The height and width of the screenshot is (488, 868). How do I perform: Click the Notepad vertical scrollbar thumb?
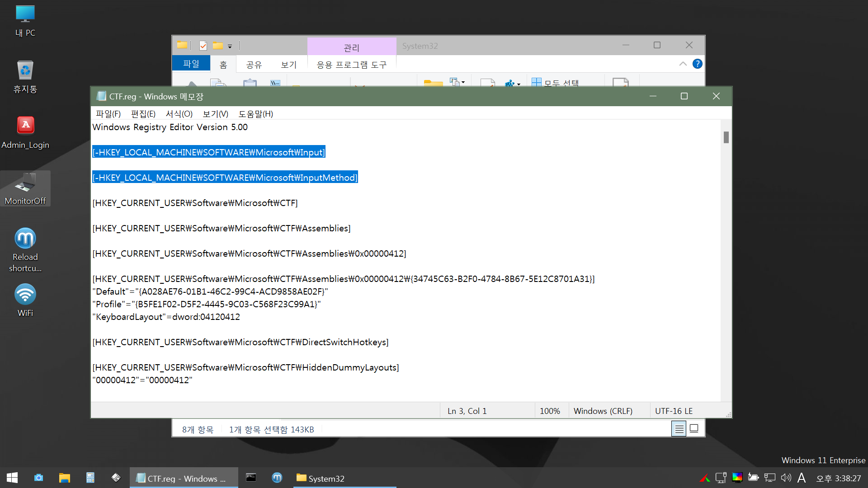[x=726, y=137]
